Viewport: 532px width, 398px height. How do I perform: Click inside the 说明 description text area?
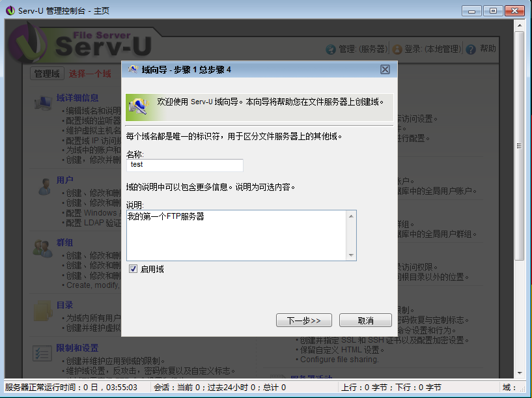[236, 235]
